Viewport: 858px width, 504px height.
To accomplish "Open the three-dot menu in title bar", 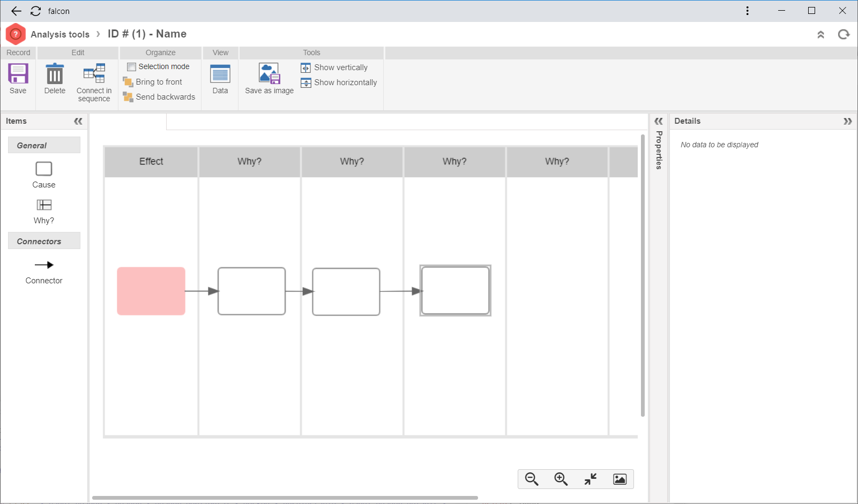I will (x=748, y=11).
